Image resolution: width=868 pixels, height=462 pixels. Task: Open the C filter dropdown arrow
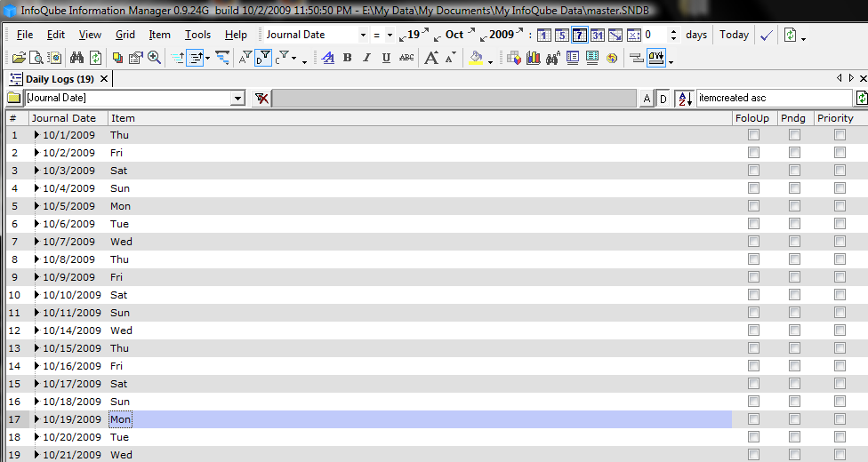click(x=294, y=59)
